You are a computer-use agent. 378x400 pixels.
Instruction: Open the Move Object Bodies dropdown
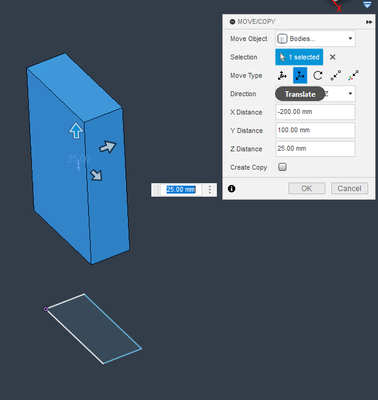(315, 39)
